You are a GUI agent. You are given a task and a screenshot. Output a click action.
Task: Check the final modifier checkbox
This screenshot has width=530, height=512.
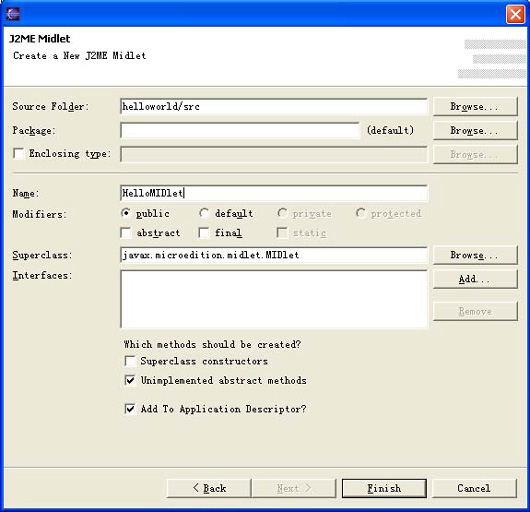pos(204,233)
